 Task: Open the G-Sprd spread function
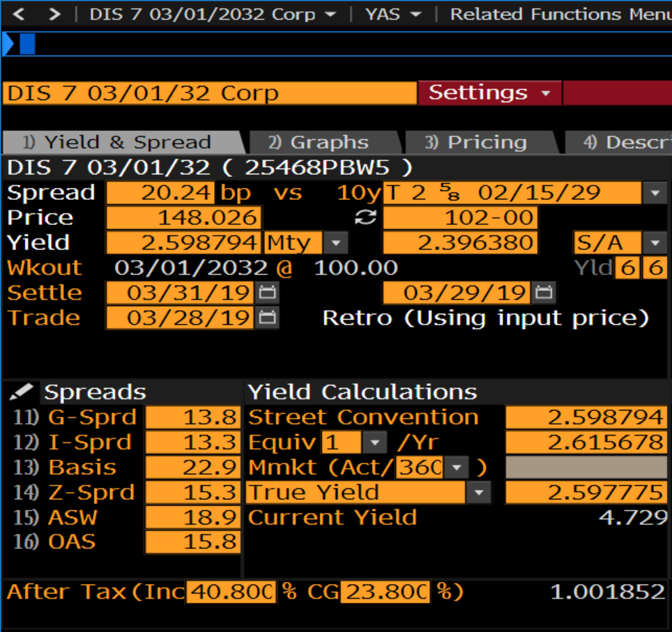[x=75, y=417]
